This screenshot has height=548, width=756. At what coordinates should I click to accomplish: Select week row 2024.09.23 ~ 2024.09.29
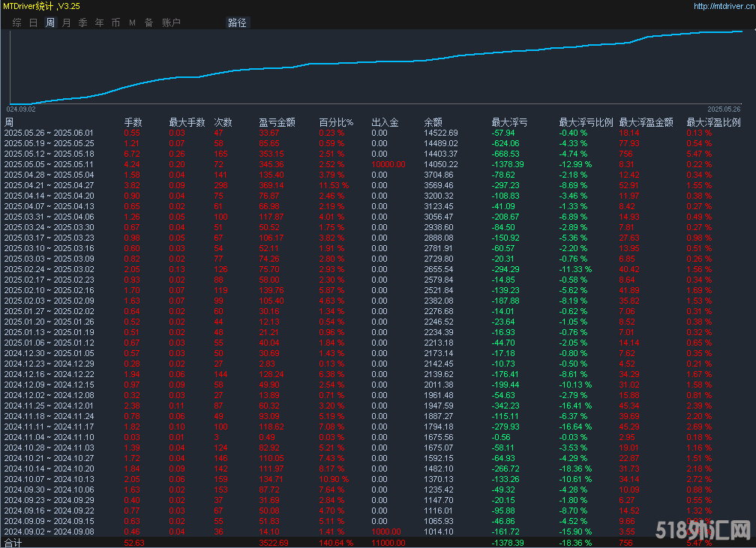pos(378,500)
